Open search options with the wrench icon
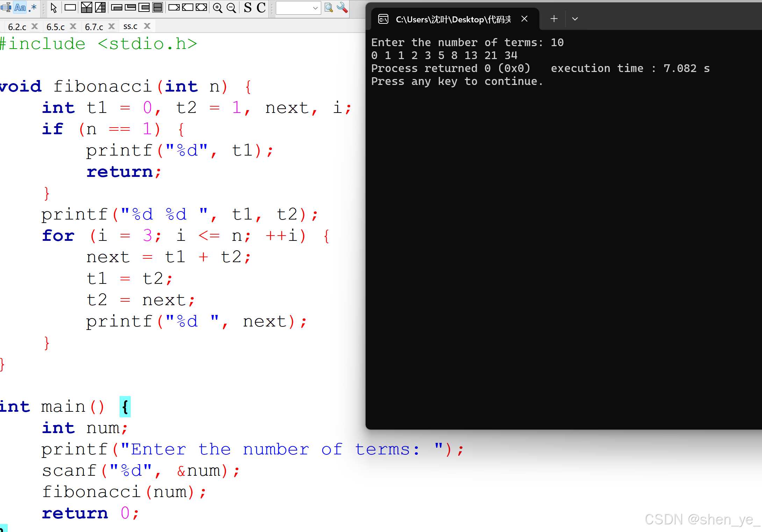This screenshot has width=762, height=532. click(x=342, y=7)
